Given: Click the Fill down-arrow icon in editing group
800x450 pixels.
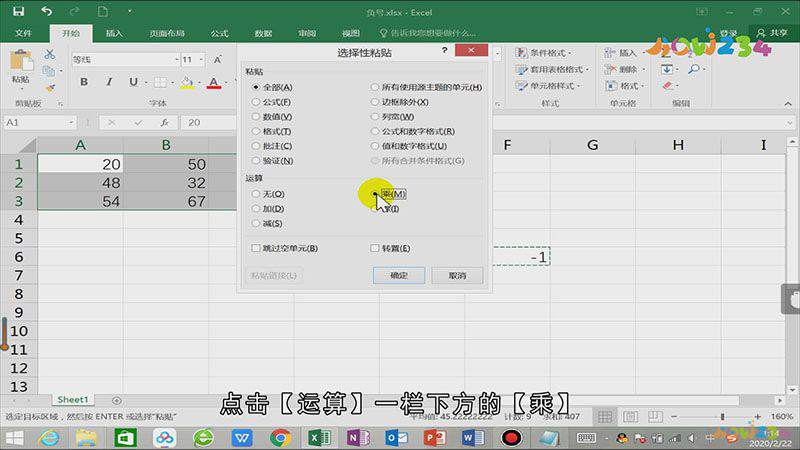Looking at the screenshot, I should click(667, 69).
